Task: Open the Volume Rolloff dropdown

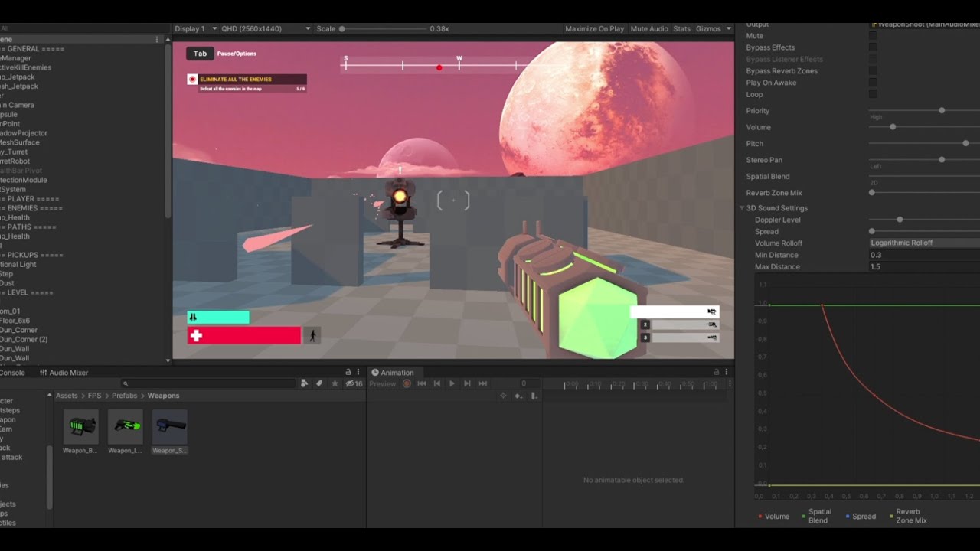Action: point(924,243)
